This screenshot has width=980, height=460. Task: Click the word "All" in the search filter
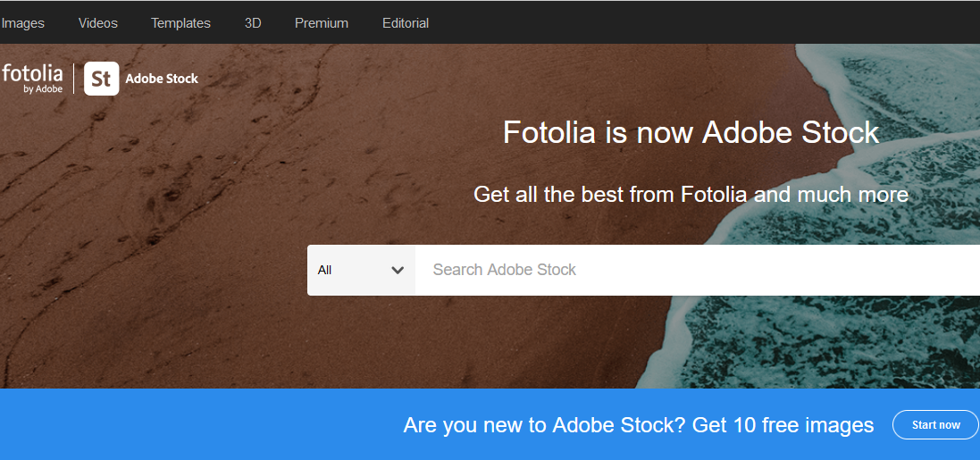[x=324, y=270]
